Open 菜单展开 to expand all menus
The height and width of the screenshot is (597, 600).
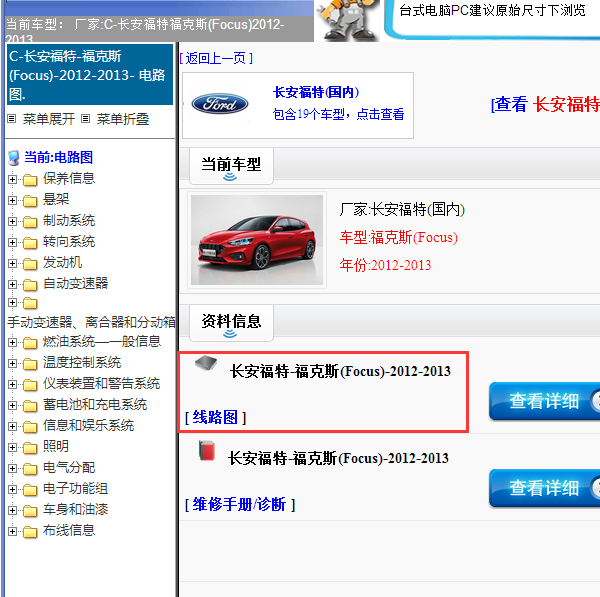(49, 119)
